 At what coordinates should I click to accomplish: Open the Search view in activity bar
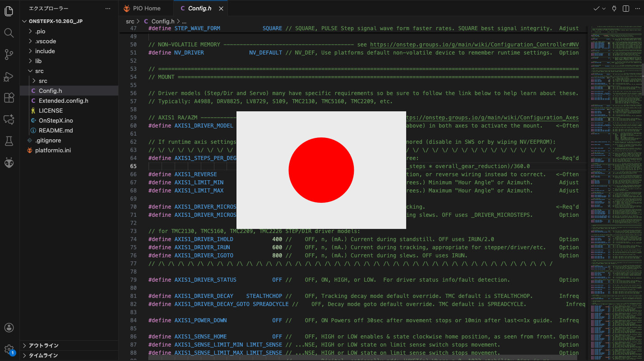pos(9,33)
